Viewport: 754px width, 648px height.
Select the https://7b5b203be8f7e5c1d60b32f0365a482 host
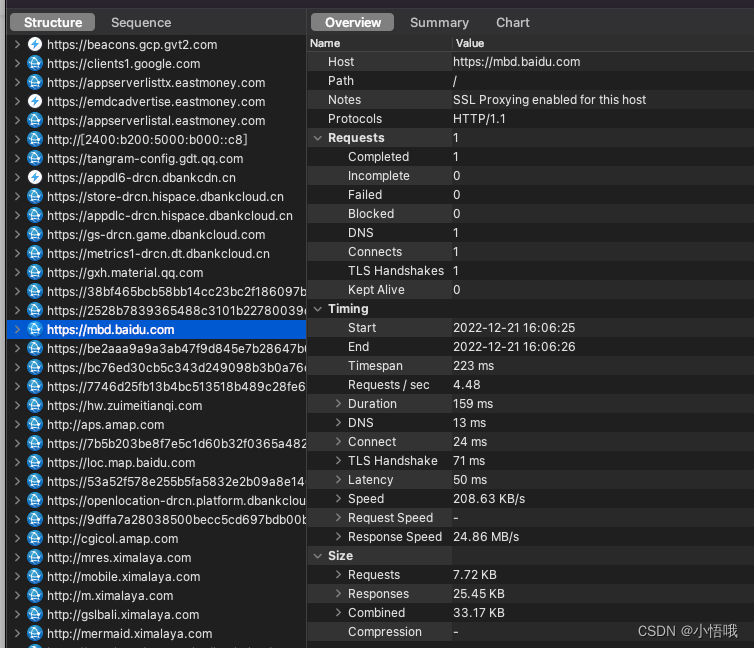pos(157,443)
